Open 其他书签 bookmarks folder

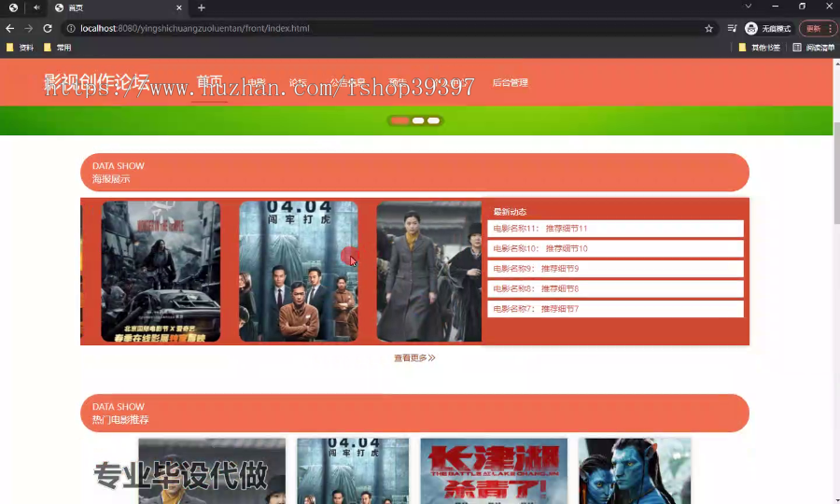point(760,48)
